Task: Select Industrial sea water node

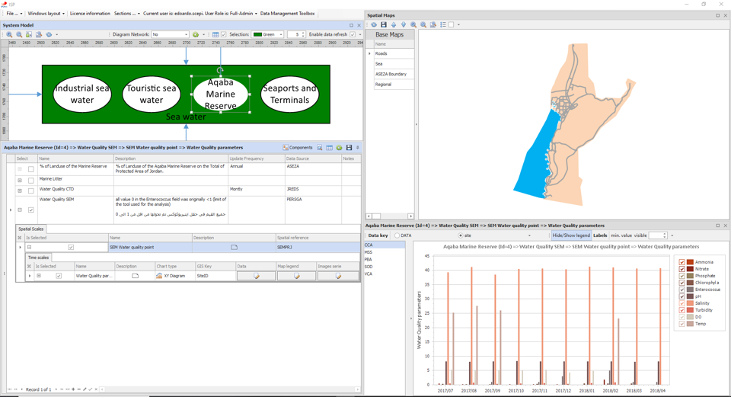Action: 82,94
